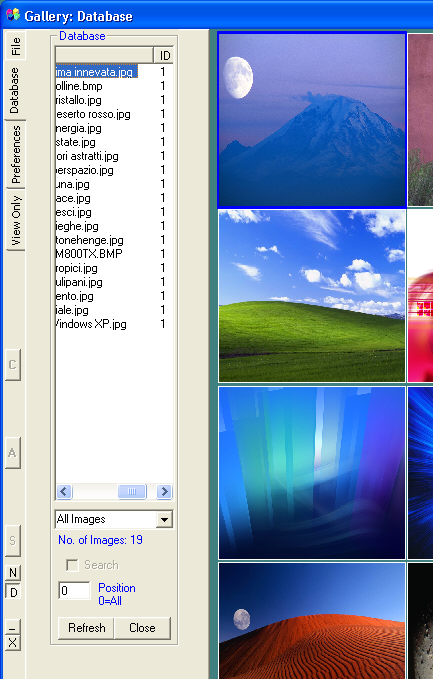Click the X sidebar button

pyautogui.click(x=13, y=642)
